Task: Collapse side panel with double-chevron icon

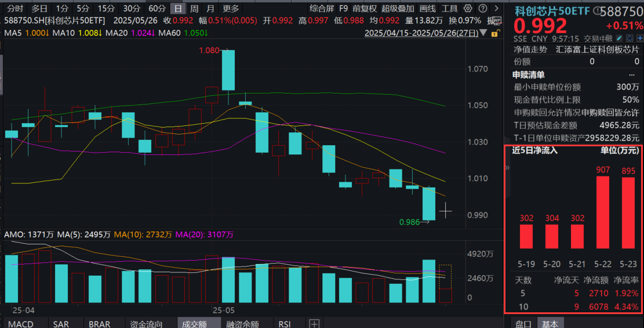Action: [x=508, y=167]
